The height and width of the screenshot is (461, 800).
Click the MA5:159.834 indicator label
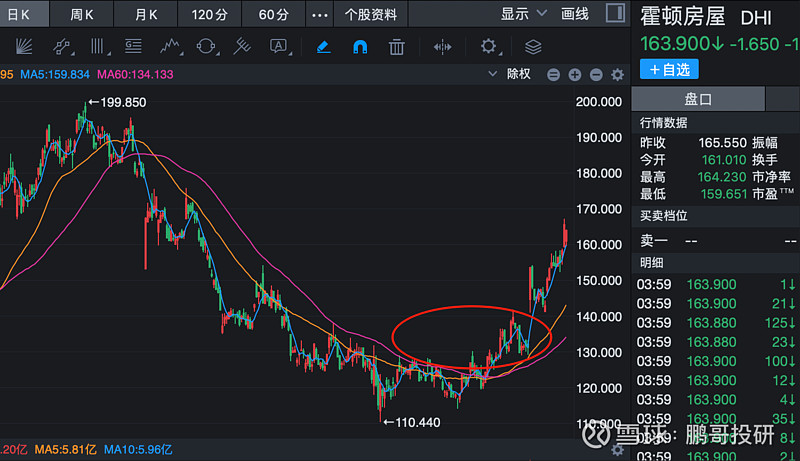[x=55, y=74]
